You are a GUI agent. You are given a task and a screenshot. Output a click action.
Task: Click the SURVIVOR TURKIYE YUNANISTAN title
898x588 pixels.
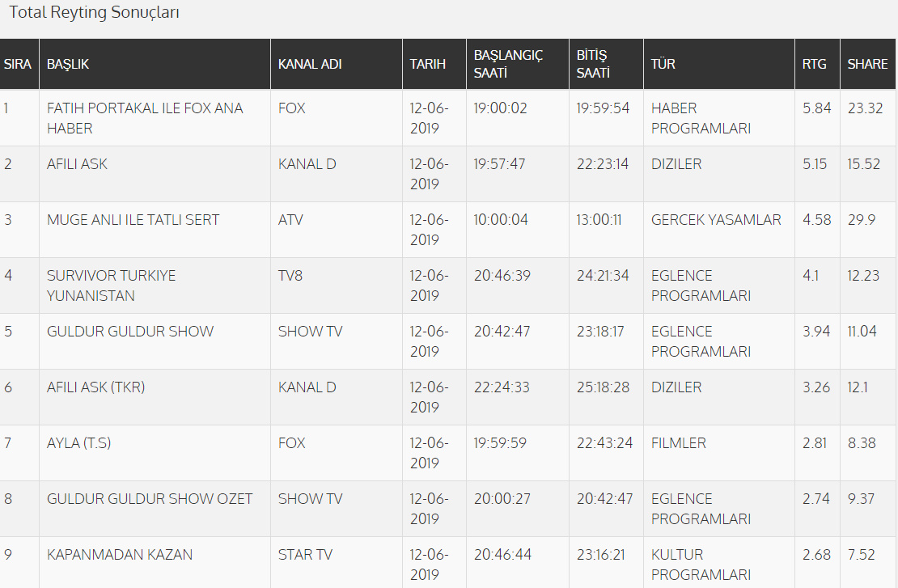[x=111, y=286]
